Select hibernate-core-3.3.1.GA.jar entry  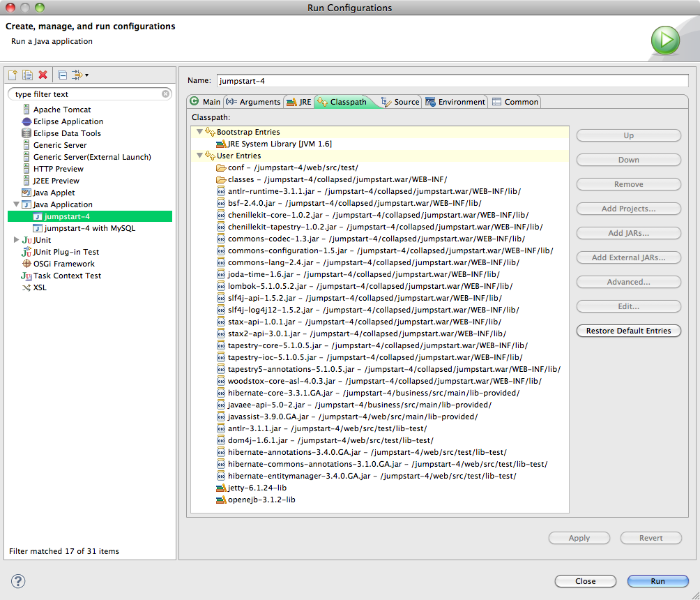pyautogui.click(x=368, y=393)
